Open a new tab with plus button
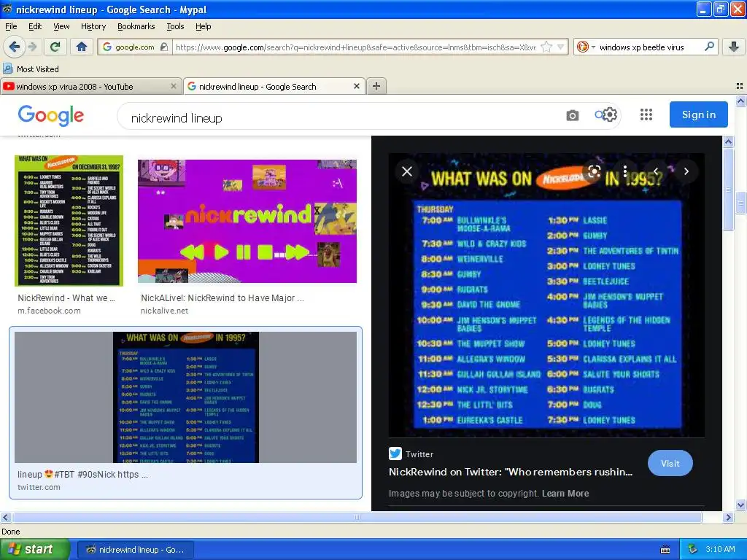The image size is (747, 560). [x=376, y=86]
